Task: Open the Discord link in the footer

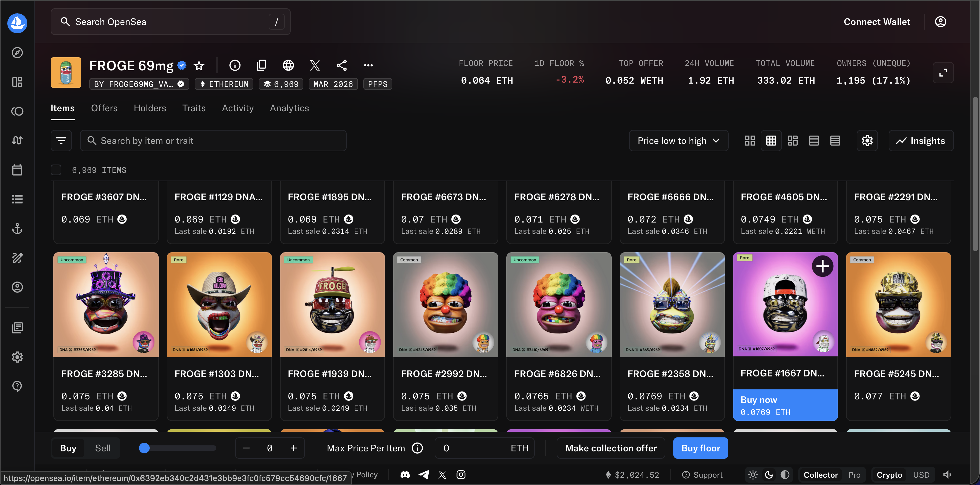Action: (x=405, y=475)
